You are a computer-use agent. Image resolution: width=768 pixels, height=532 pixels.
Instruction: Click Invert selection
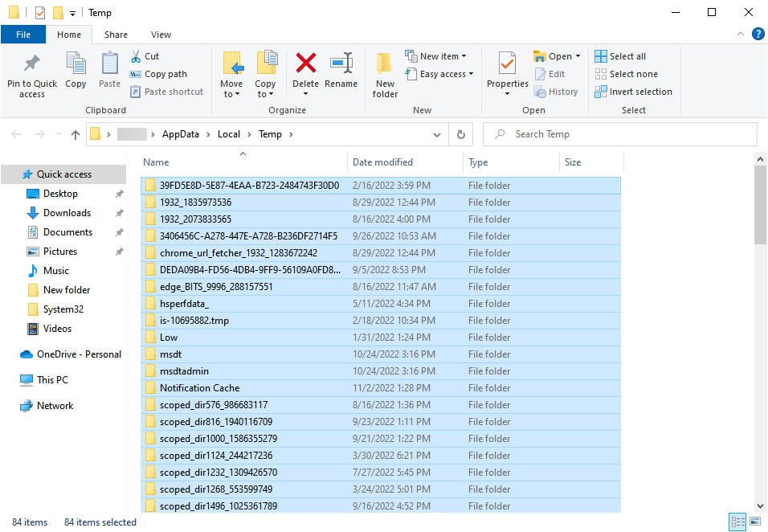coord(633,92)
